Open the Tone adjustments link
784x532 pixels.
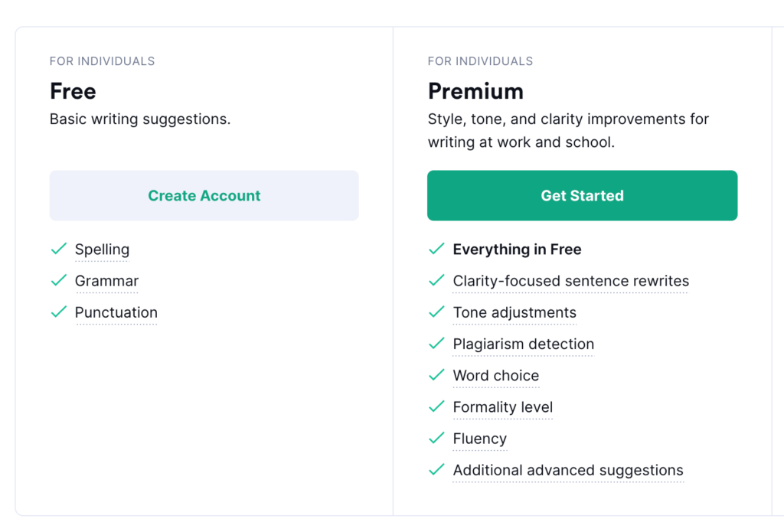(x=514, y=312)
